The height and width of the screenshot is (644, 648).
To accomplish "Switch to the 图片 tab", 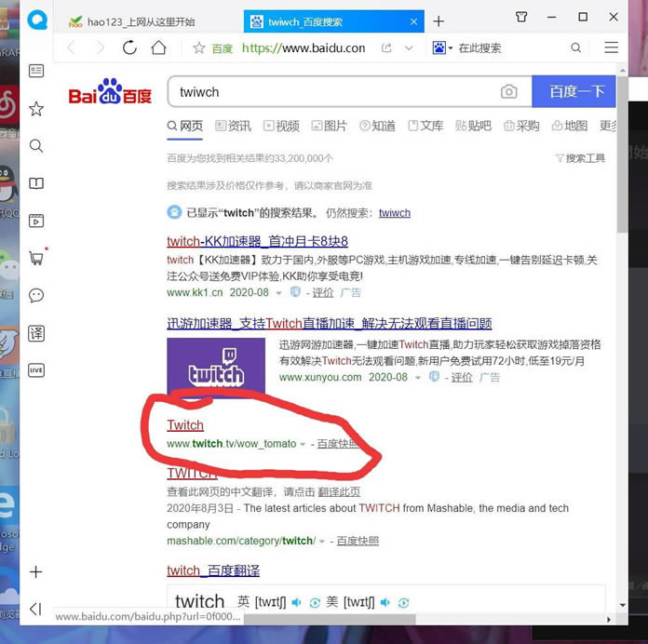I will coord(330,126).
